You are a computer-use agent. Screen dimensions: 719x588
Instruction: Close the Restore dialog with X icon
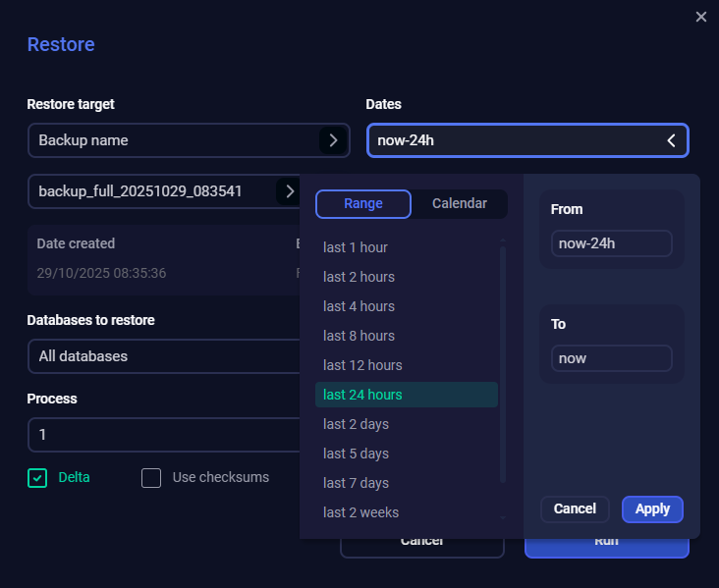700,17
